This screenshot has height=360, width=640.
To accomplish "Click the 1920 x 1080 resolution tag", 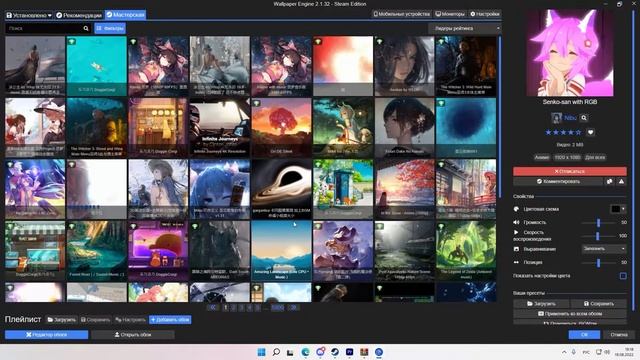I will click(567, 157).
